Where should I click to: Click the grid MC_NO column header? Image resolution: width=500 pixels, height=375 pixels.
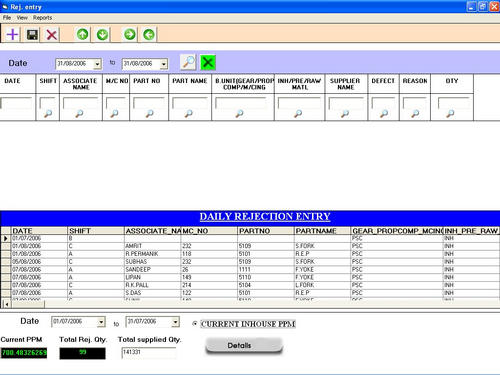(209, 231)
